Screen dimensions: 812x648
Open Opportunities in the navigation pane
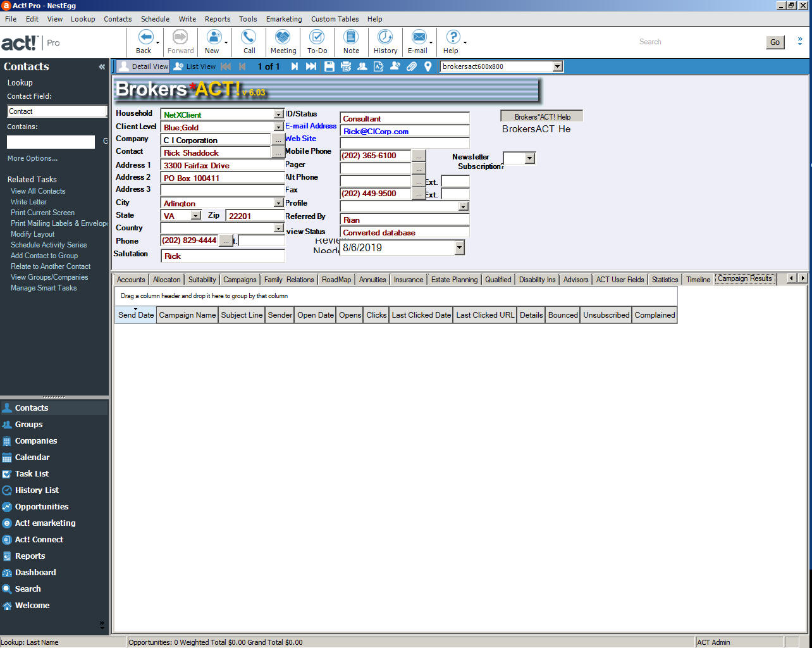pos(54,507)
